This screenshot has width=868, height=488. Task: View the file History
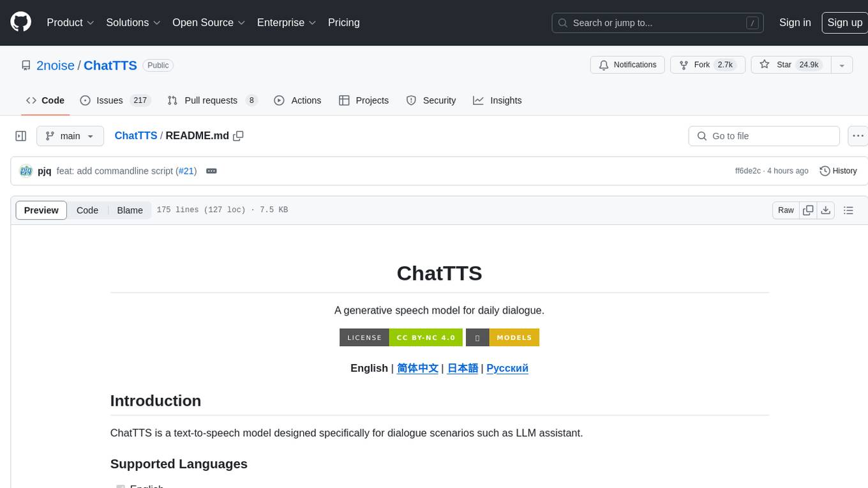(x=838, y=171)
